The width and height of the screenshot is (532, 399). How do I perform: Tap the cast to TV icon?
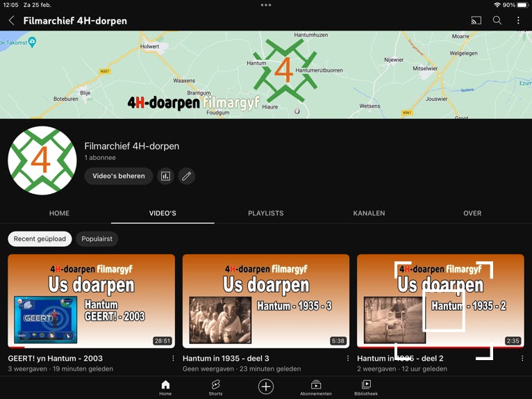[x=476, y=21]
